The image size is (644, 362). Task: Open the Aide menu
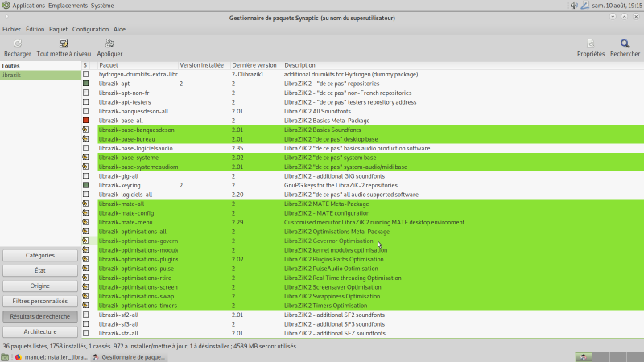[119, 29]
